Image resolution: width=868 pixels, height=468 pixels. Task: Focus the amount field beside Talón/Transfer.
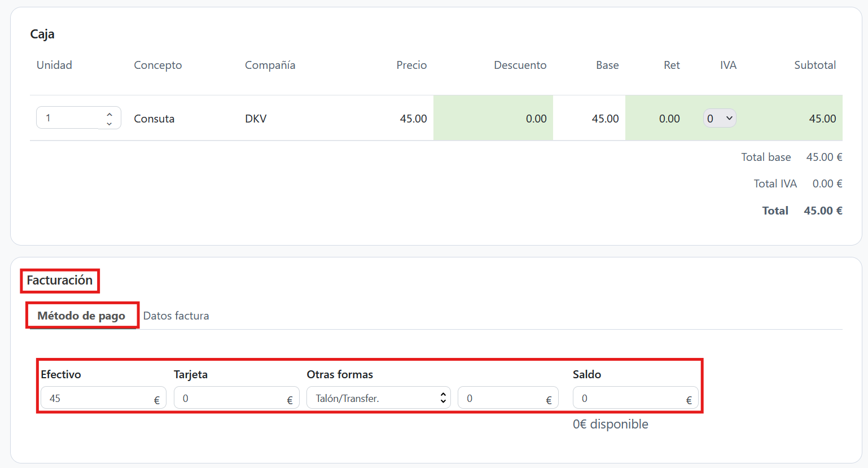502,398
